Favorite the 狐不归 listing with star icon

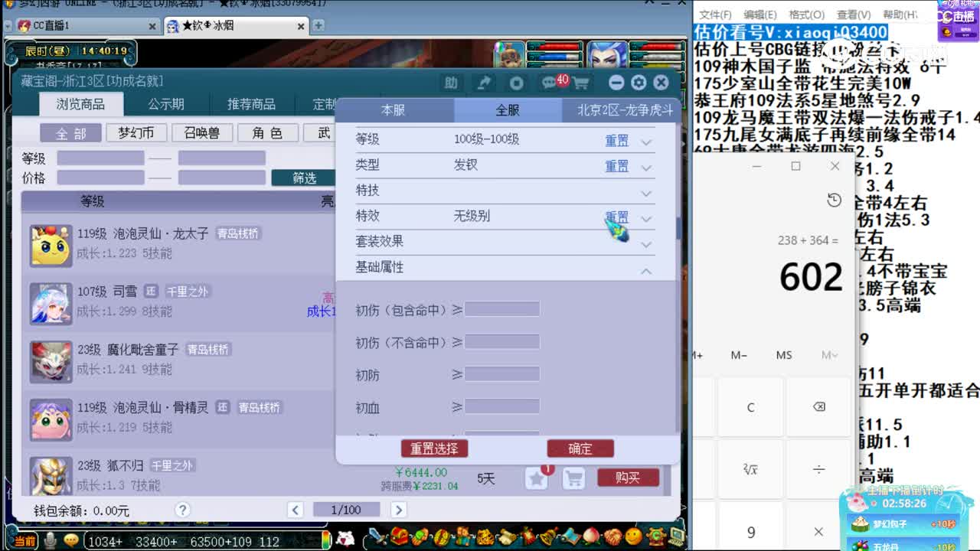pyautogui.click(x=537, y=478)
